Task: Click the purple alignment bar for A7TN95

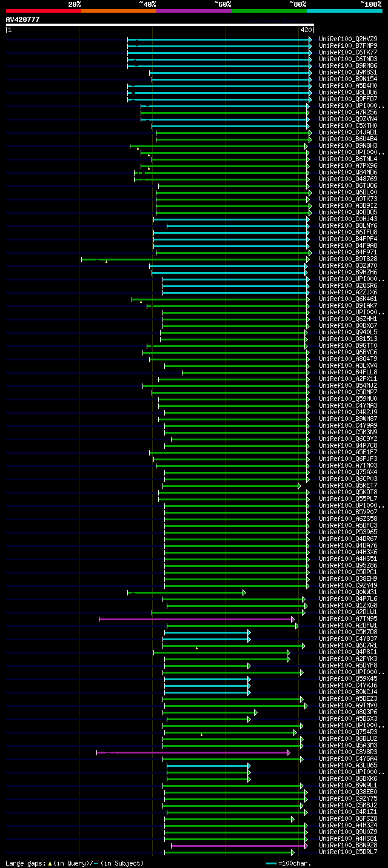Action: click(196, 619)
